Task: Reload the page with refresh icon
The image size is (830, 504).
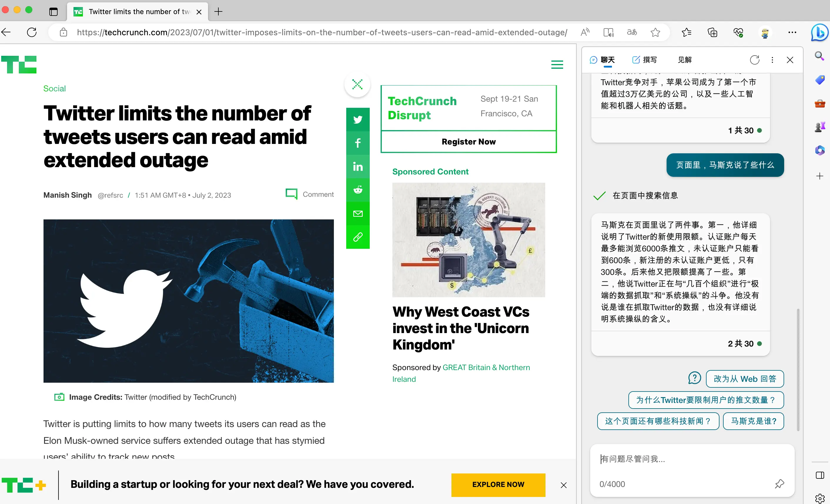Action: (32, 32)
